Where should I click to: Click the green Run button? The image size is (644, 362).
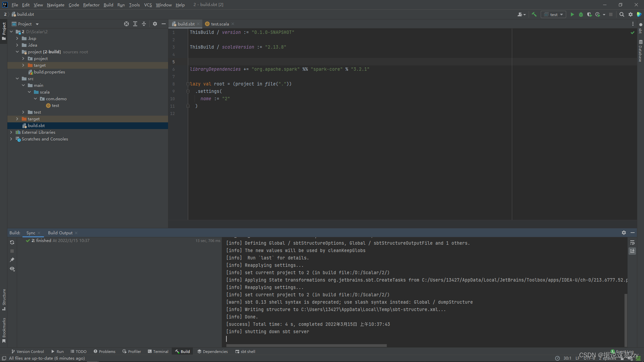(x=572, y=14)
